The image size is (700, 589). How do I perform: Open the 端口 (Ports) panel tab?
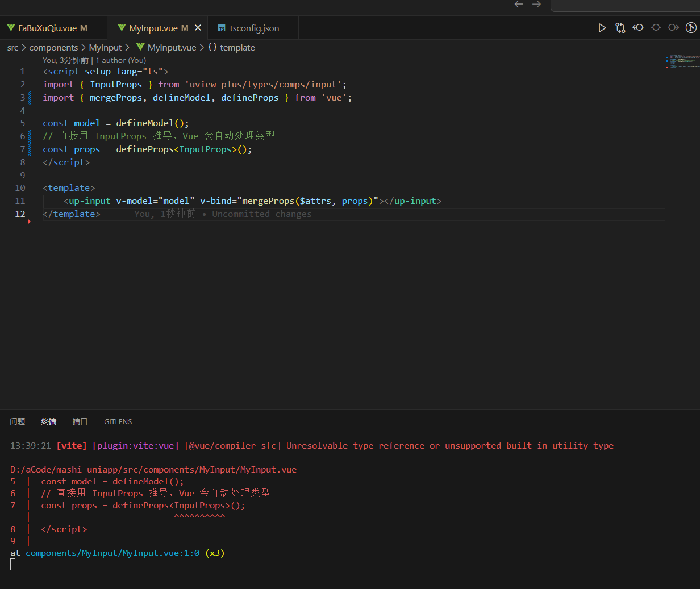[80, 421]
